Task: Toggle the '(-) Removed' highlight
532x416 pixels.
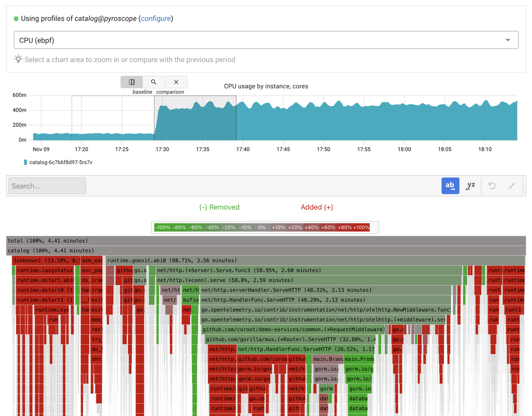Action: coord(219,207)
